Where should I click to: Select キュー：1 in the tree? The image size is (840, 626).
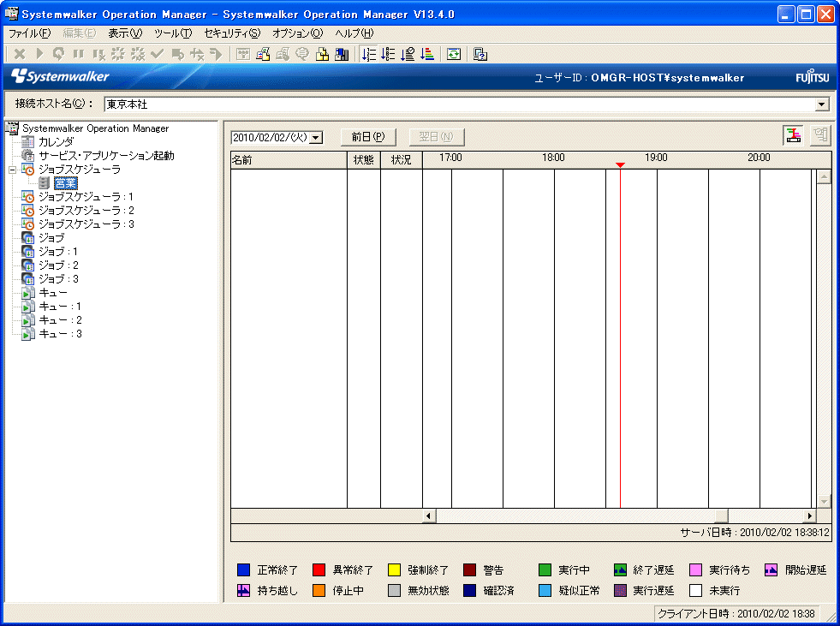click(60, 307)
